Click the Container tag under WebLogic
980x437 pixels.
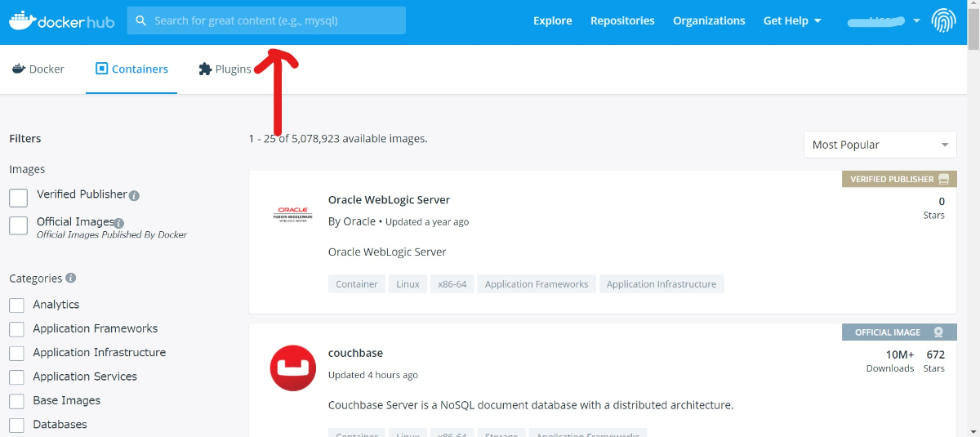coord(357,284)
